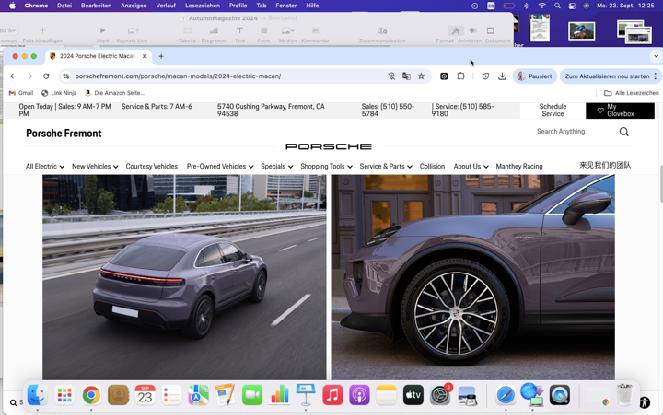Open the Fenster menu
This screenshot has width=663, height=415.
pyautogui.click(x=286, y=5)
